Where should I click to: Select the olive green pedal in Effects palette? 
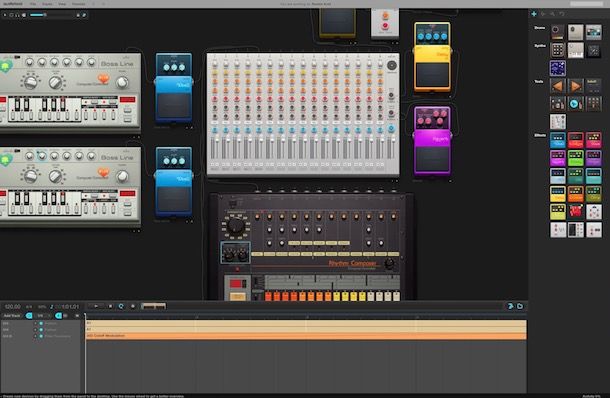coord(594,194)
